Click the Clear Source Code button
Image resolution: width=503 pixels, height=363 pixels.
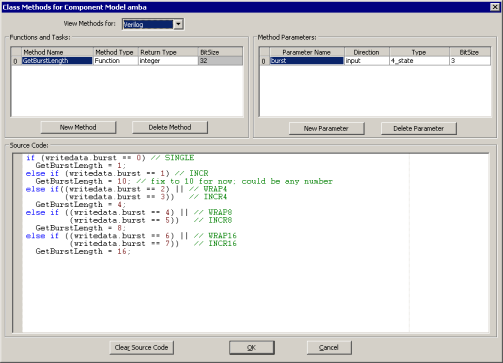point(142,347)
